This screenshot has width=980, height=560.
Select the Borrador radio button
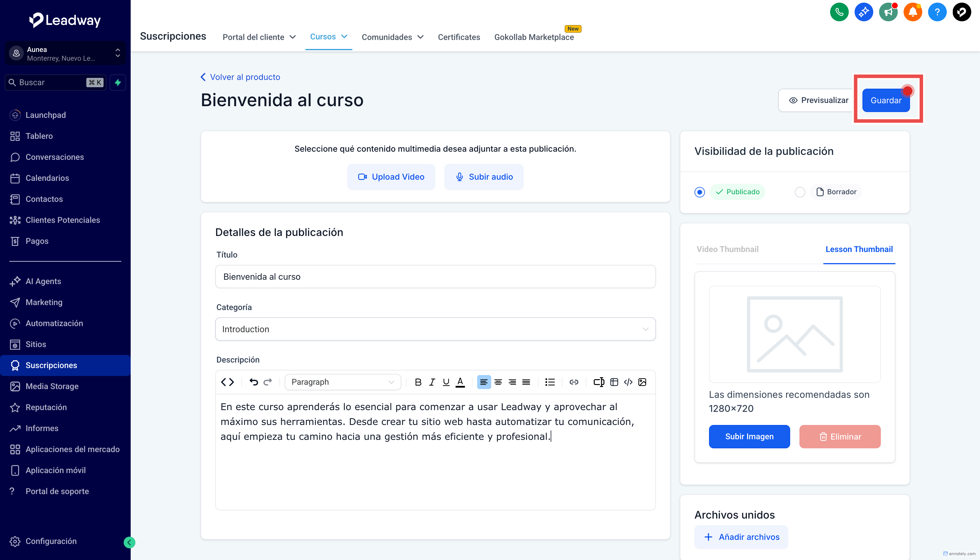pyautogui.click(x=800, y=192)
